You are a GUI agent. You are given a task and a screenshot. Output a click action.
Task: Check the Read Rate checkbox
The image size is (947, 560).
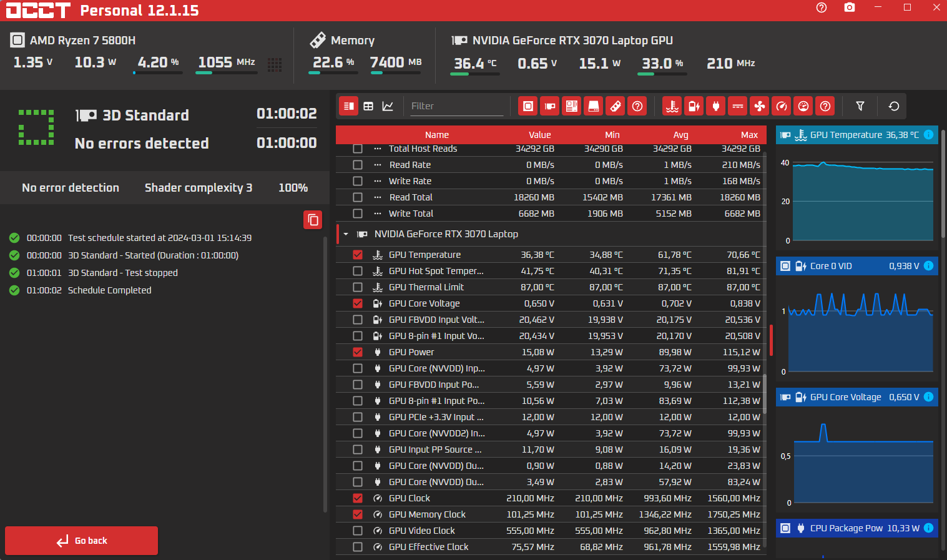(x=358, y=165)
